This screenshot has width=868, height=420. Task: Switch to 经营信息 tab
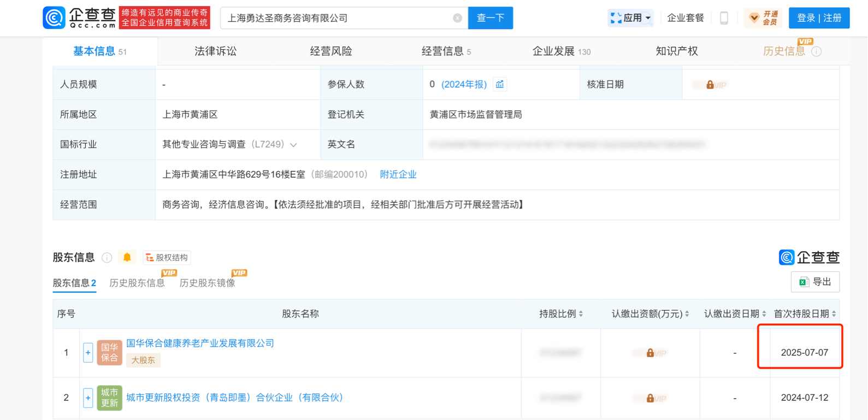click(x=446, y=51)
